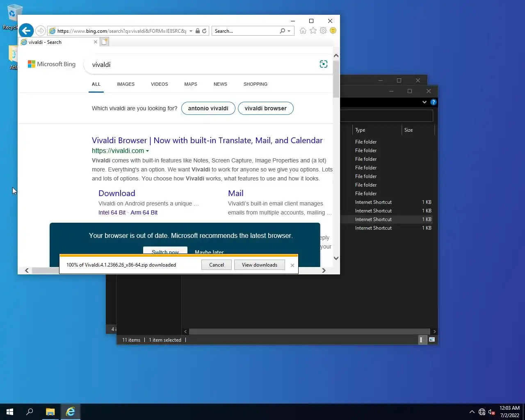Screen dimensions: 525x420
Task: Open the Windows Start menu
Action: (10, 412)
